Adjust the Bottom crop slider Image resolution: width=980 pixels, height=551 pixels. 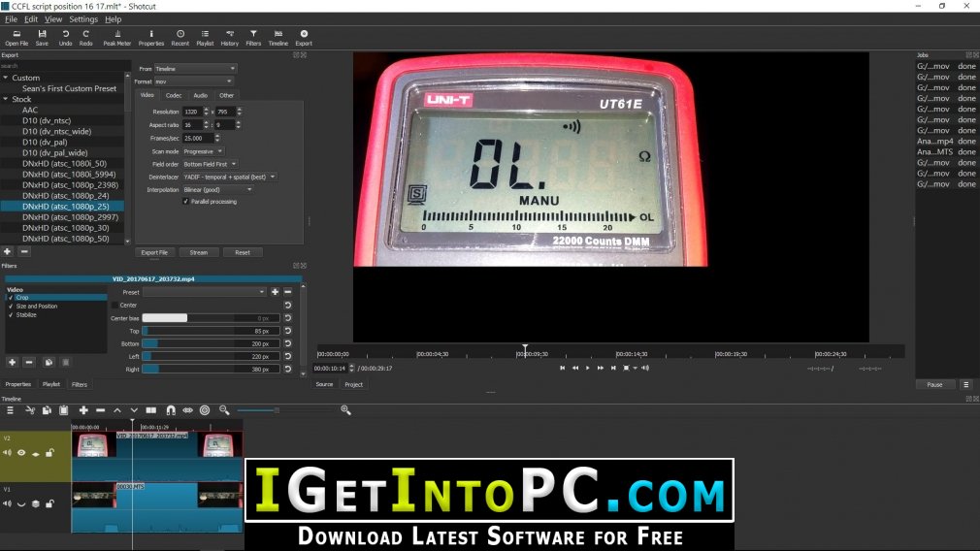tap(210, 343)
